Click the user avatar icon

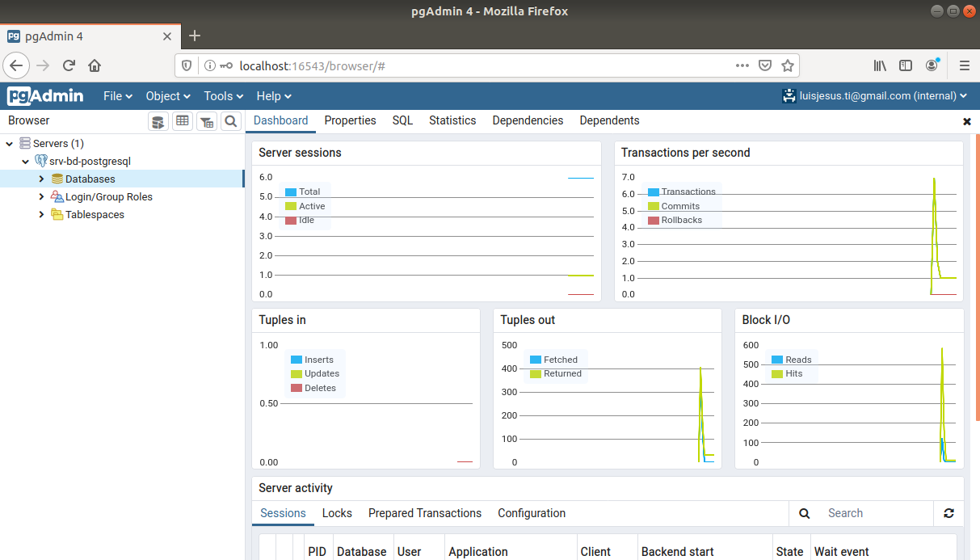(x=789, y=95)
